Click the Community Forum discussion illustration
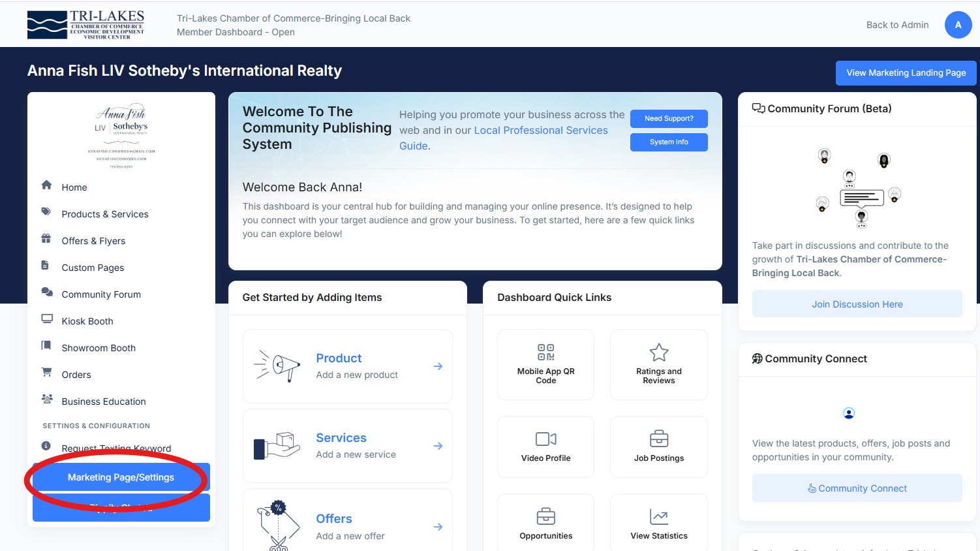This screenshot has width=980, height=551. (x=857, y=188)
